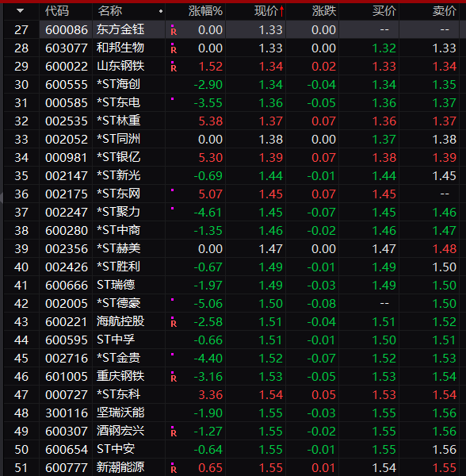466x476 pixels.
Task: Select stock name *ST中商
Action: pyautogui.click(x=118, y=230)
